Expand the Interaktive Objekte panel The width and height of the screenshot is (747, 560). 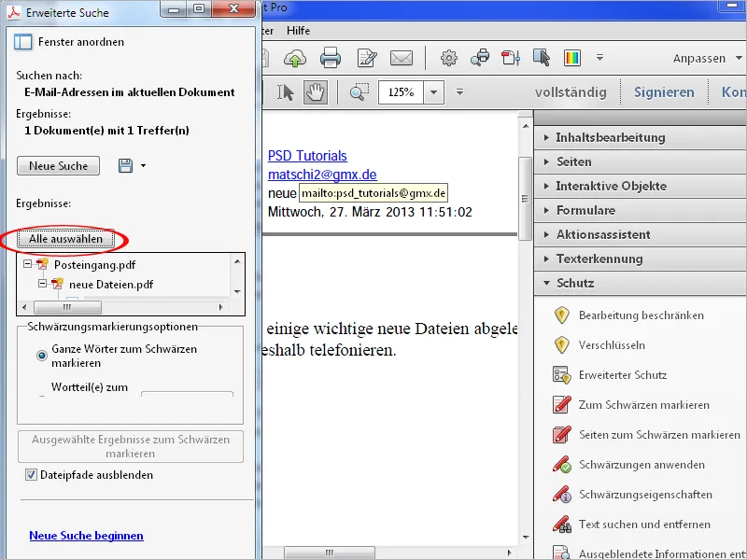coord(641,186)
